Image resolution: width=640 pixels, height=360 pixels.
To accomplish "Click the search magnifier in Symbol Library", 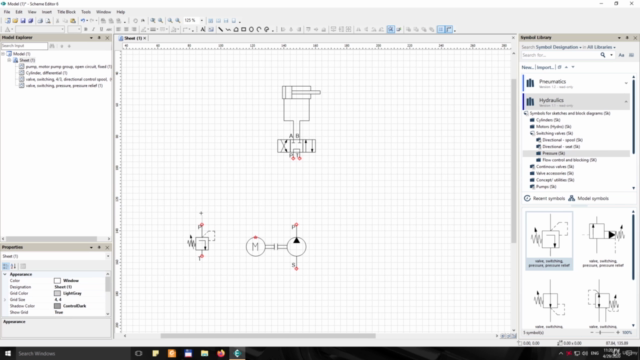I will click(x=603, y=55).
